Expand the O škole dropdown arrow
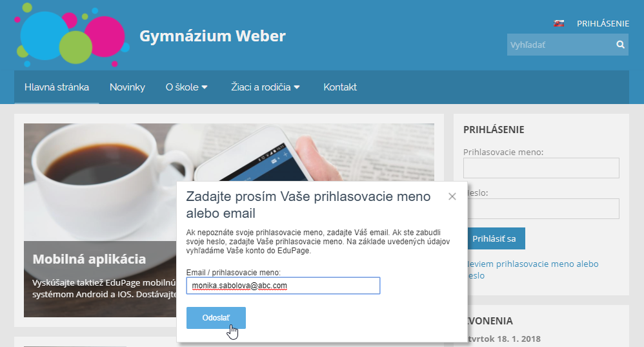The image size is (644, 347). [204, 87]
